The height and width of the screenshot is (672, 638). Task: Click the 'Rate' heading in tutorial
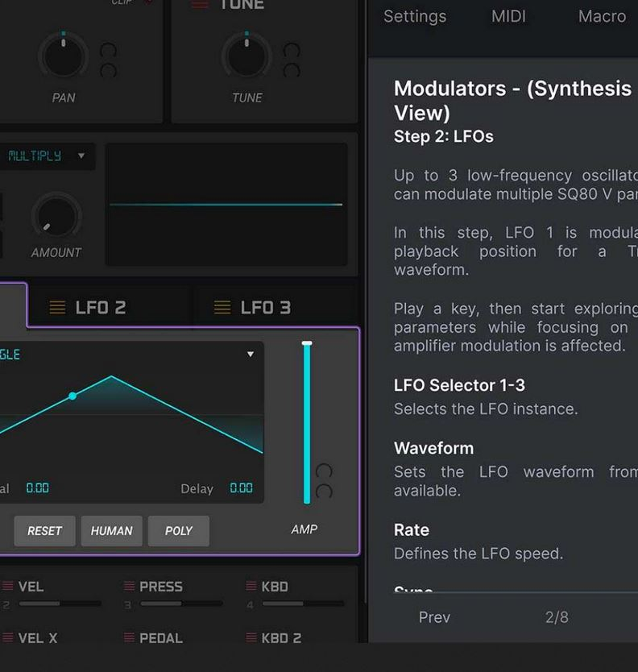[x=412, y=529]
